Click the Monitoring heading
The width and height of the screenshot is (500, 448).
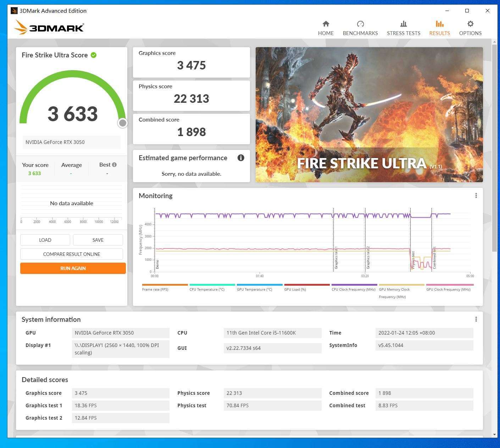[x=156, y=196]
